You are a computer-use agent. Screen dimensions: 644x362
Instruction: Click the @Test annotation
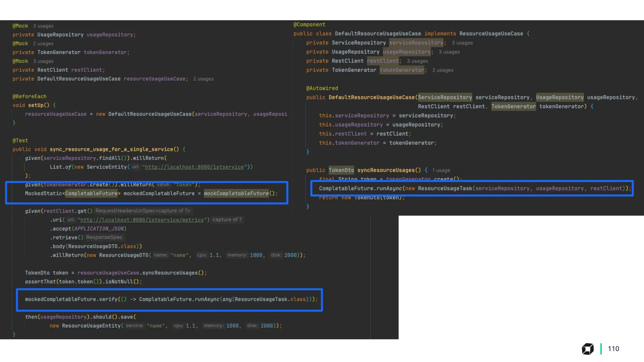click(20, 140)
